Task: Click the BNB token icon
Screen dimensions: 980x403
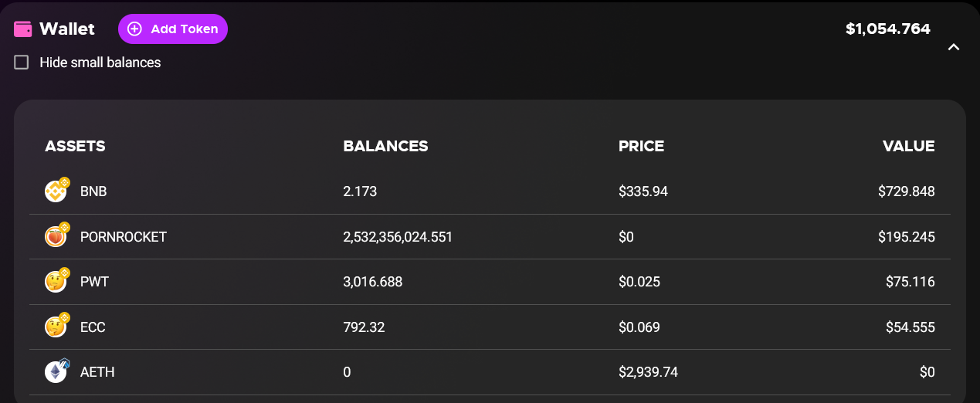Action: 57,190
